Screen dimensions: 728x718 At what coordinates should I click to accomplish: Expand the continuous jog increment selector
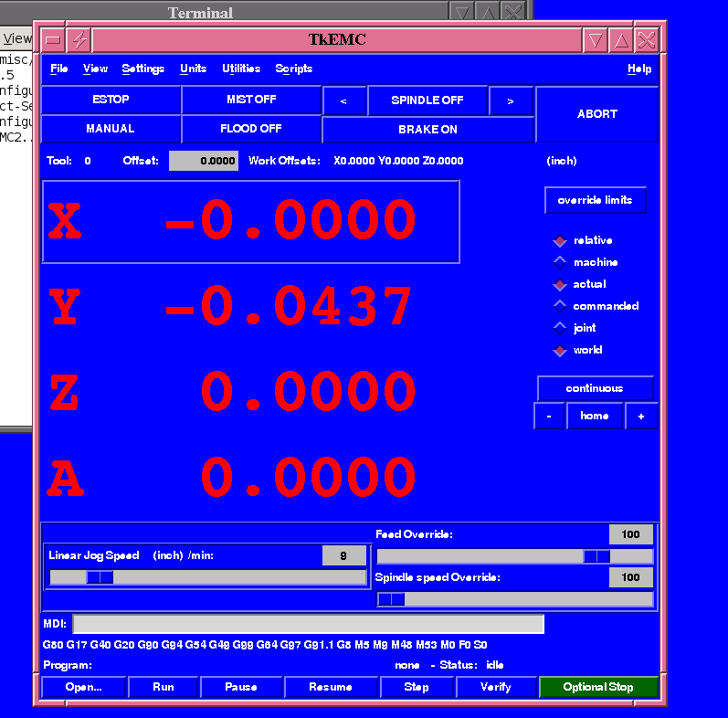pyautogui.click(x=595, y=388)
